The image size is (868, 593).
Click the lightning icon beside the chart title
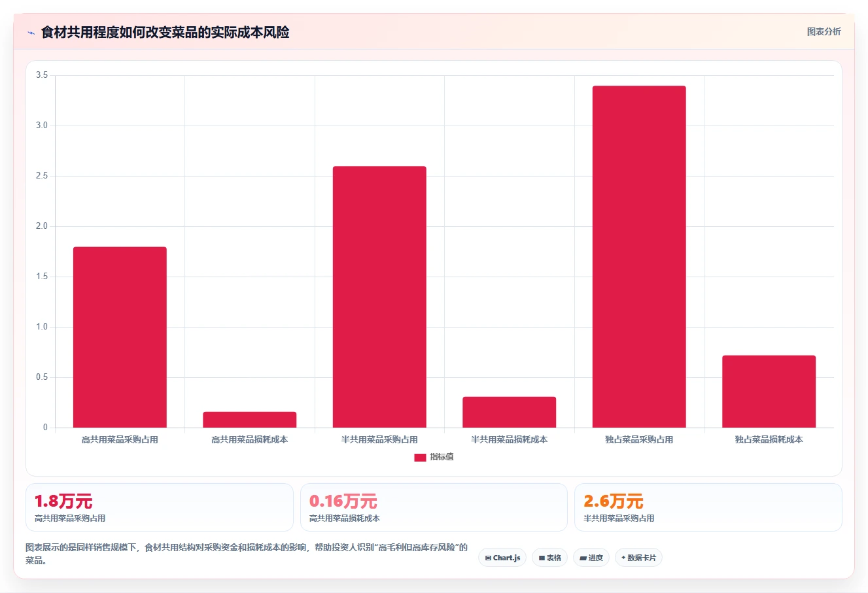pyautogui.click(x=31, y=33)
